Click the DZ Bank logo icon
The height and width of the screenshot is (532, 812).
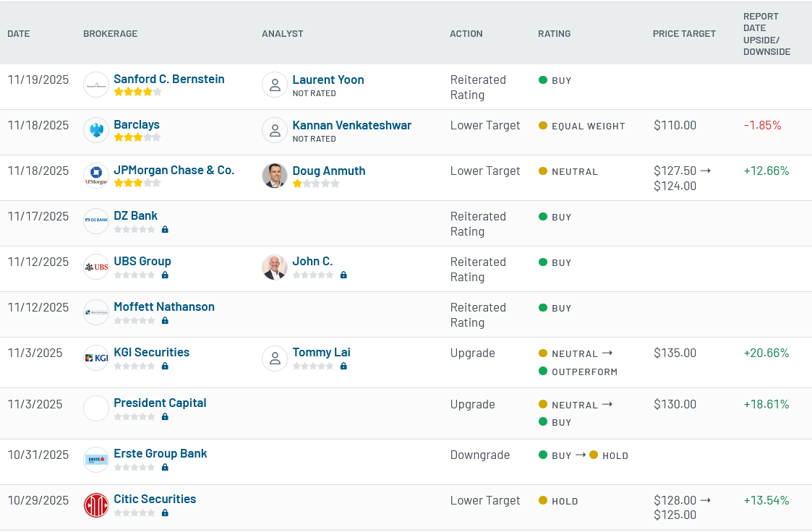[95, 221]
